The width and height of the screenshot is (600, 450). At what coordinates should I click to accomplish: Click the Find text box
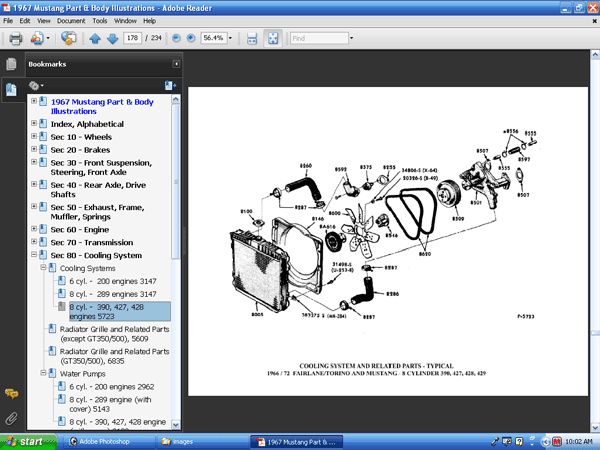point(319,38)
